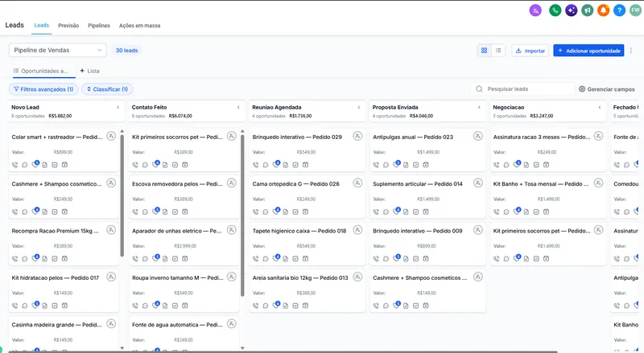Switch to list view toggle
Screen dimensions: 644x353
click(498, 51)
